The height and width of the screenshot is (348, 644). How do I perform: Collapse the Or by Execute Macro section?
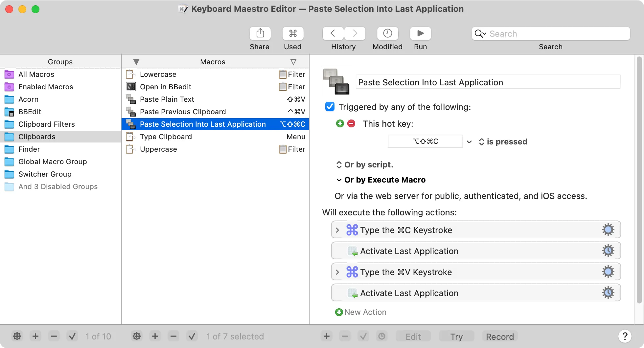339,180
